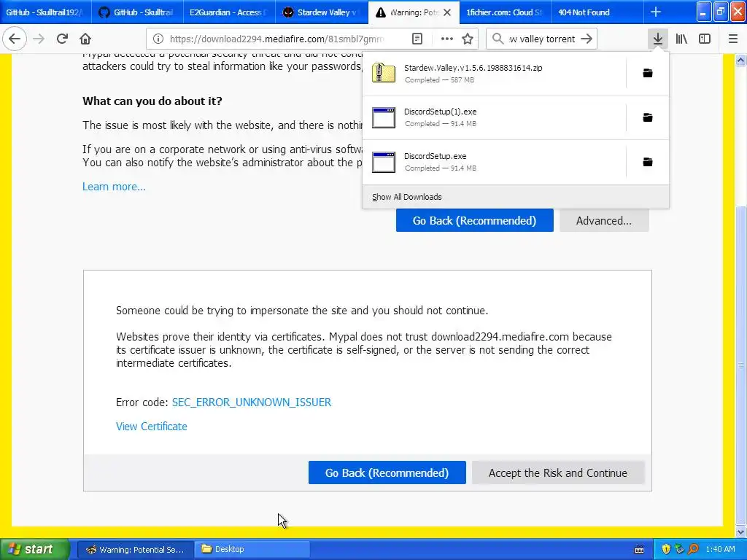Screen dimensions: 747x560
Task: Click the forward arrow navigation button
Action: [39, 39]
